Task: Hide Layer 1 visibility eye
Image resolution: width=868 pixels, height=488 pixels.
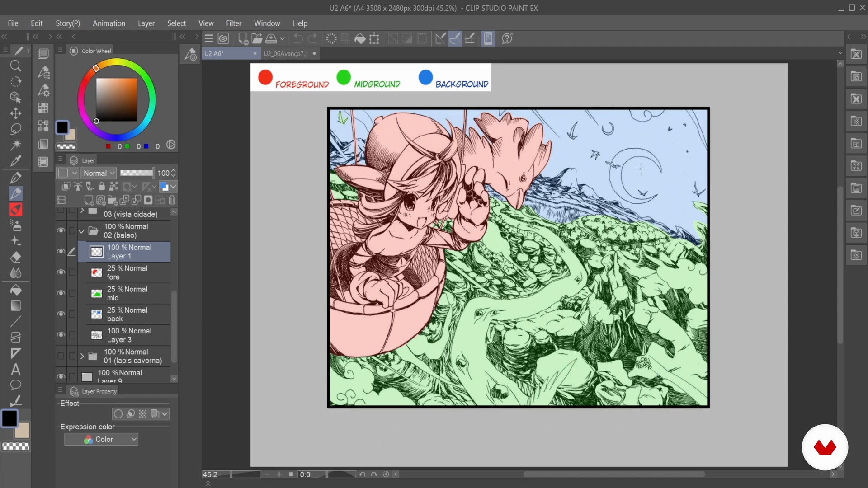Action: (61, 251)
